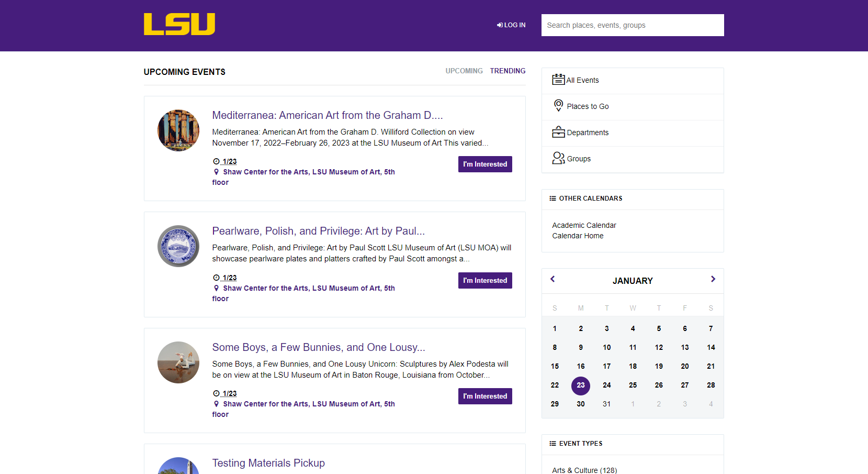Click the 1/23 date on Some Boys event

coord(230,393)
